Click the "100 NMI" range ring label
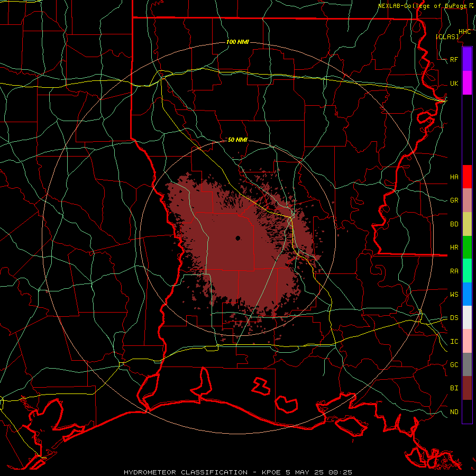Image resolution: width=476 pixels, height=476 pixels. 237,42
